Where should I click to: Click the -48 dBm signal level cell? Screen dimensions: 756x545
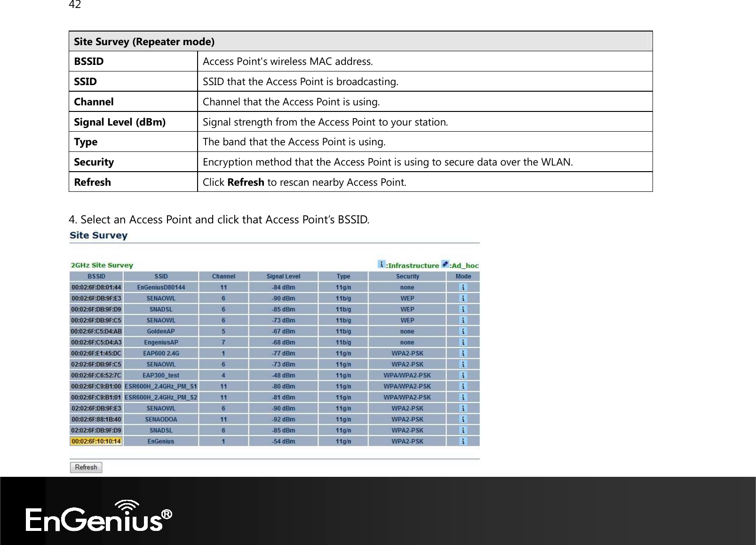point(283,375)
